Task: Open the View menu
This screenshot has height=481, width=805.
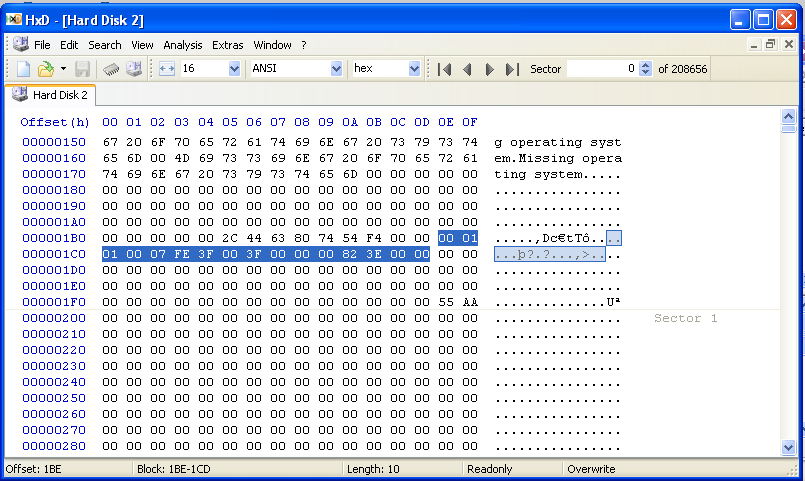Action: coord(142,45)
